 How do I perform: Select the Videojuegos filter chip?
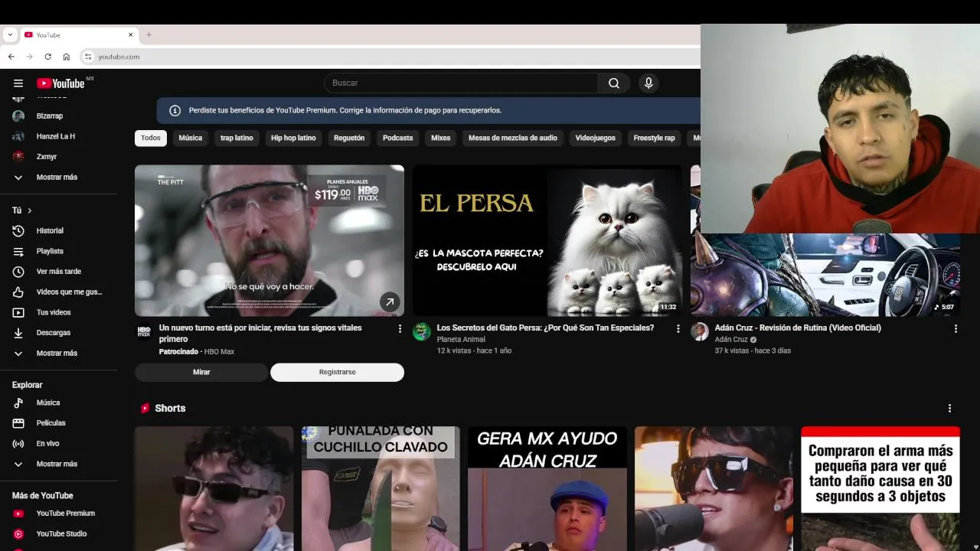(595, 138)
